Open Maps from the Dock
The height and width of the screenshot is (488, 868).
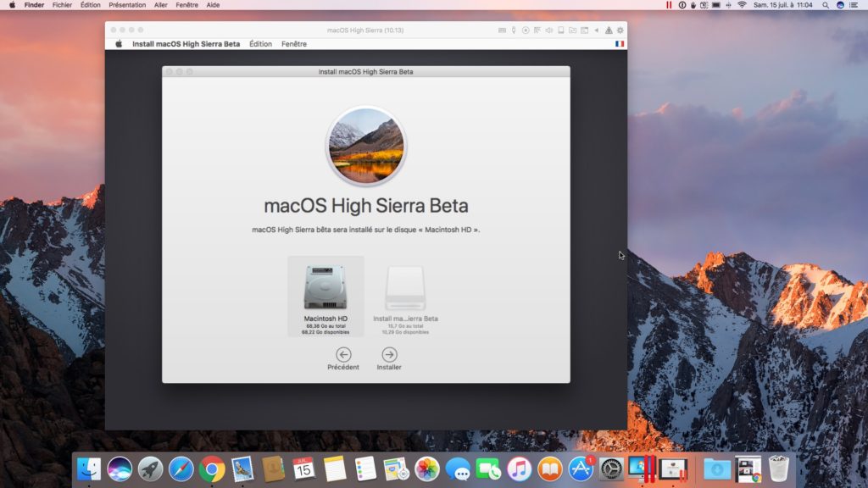pos(397,469)
